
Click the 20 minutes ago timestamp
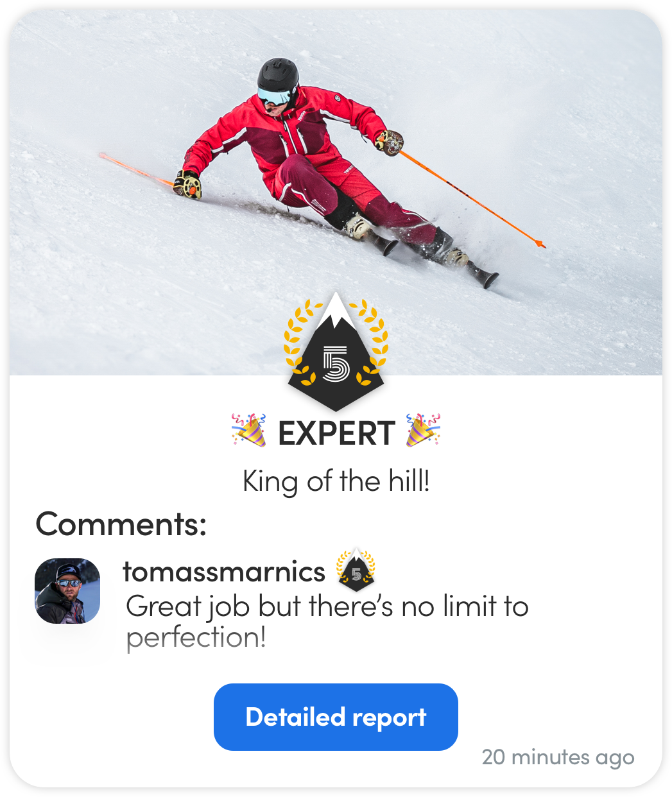pos(558,757)
